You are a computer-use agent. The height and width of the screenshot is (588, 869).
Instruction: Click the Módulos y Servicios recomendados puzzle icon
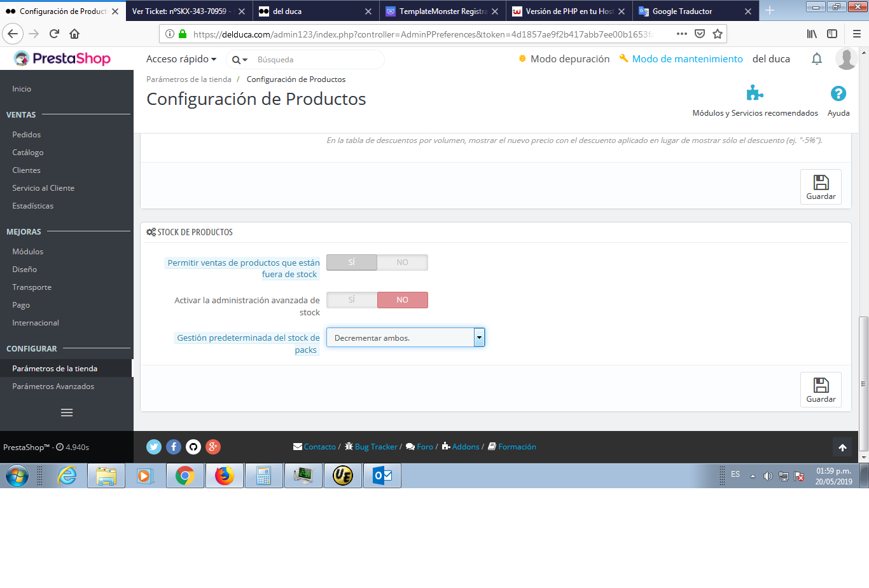(754, 93)
